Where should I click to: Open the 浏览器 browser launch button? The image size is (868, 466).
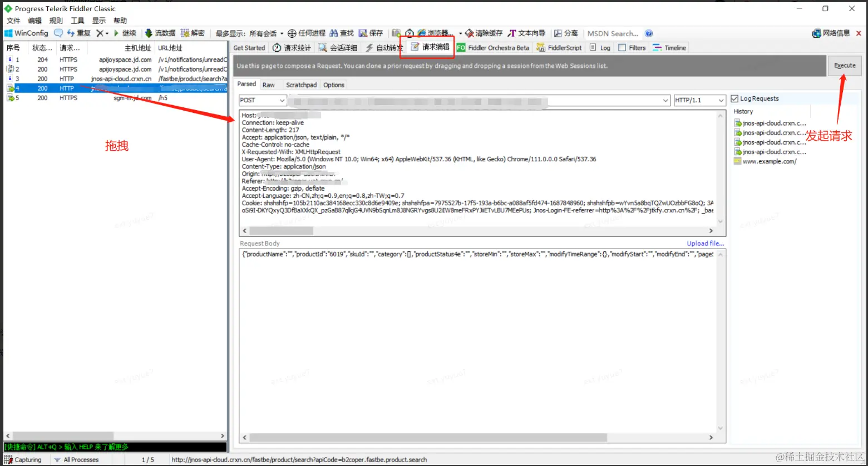[436, 33]
